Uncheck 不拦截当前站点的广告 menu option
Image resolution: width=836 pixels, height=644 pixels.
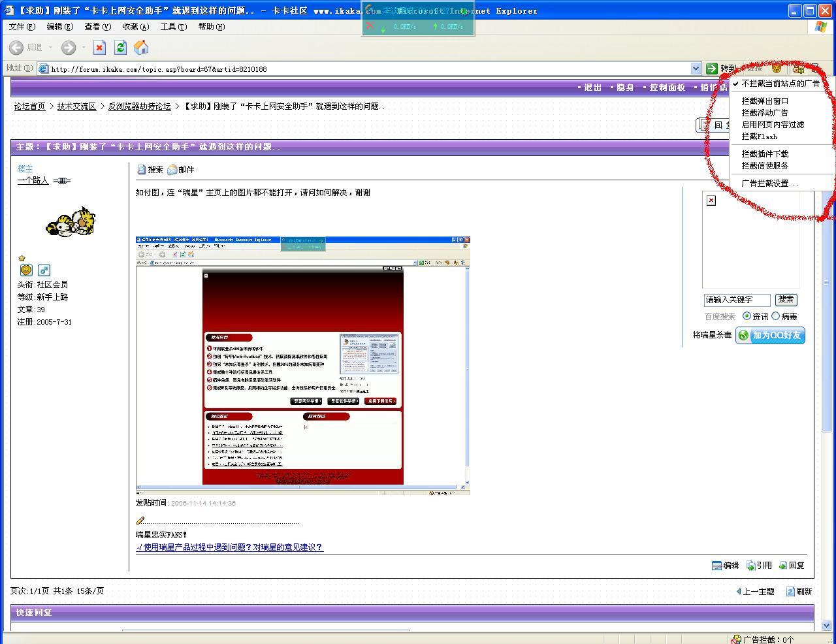click(780, 84)
